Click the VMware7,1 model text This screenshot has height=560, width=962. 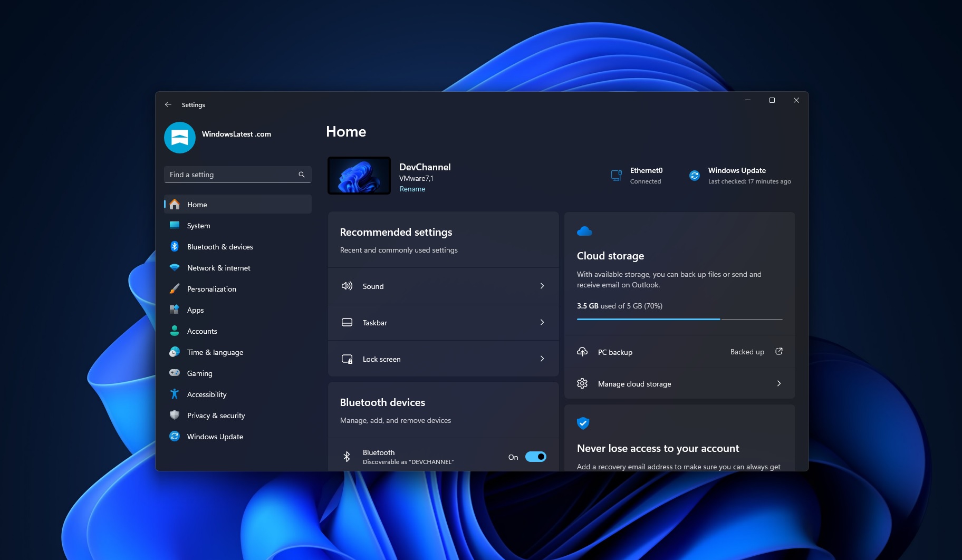click(x=416, y=178)
